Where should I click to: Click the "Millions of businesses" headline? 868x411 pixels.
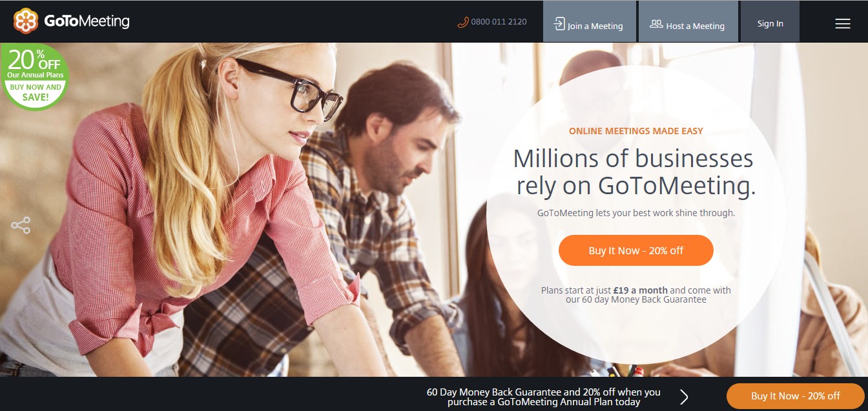point(633,158)
